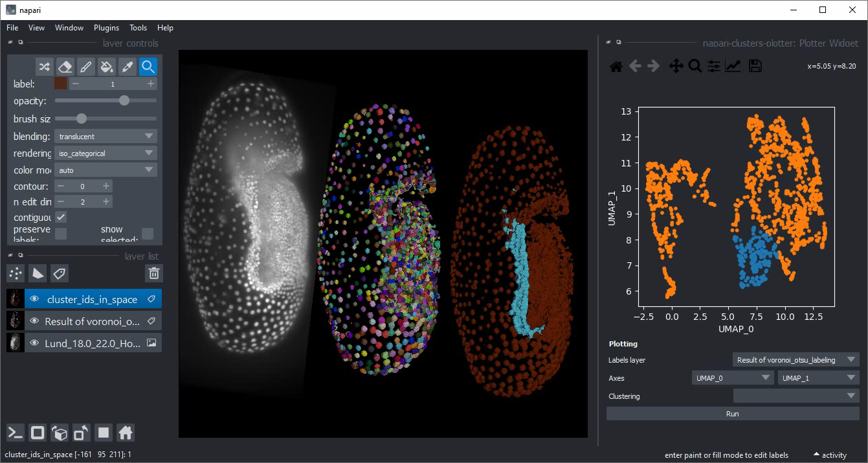
Task: Click the Run button
Action: [x=733, y=414]
